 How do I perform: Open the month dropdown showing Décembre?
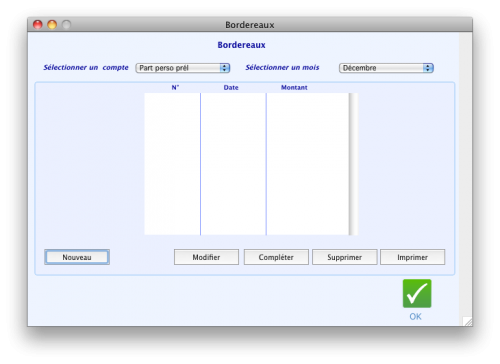click(x=386, y=68)
